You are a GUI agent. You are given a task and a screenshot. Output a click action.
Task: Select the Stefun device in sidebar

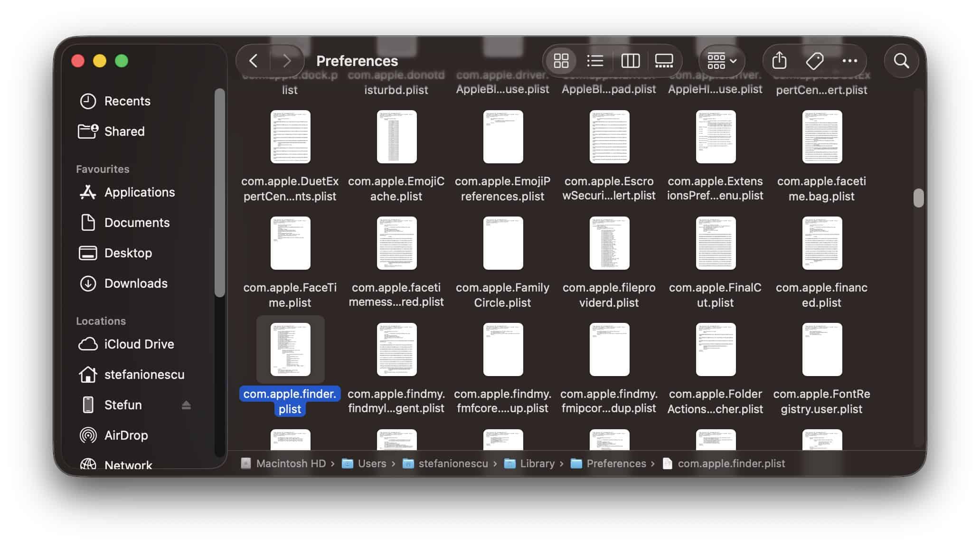tap(123, 405)
